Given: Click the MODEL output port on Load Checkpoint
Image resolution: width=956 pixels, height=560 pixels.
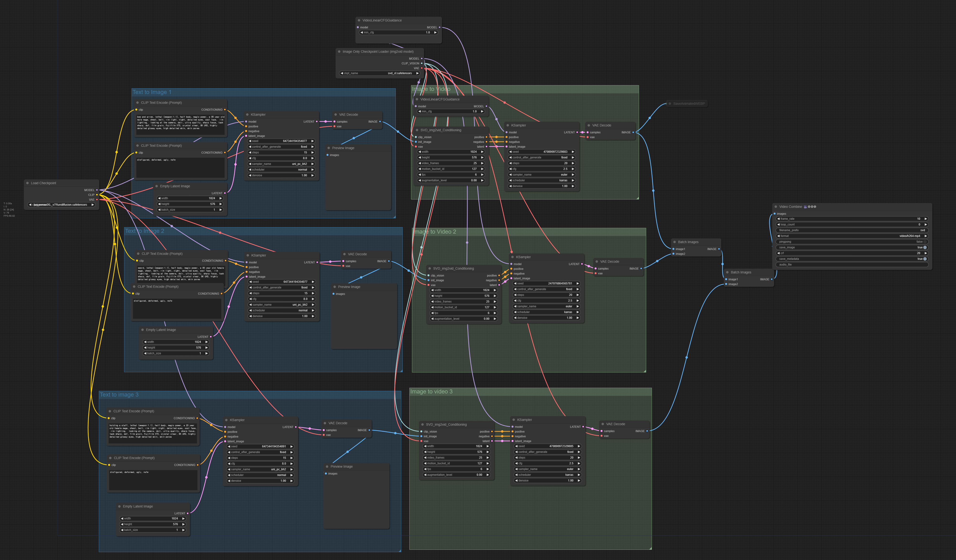Looking at the screenshot, I should pyautogui.click(x=97, y=190).
